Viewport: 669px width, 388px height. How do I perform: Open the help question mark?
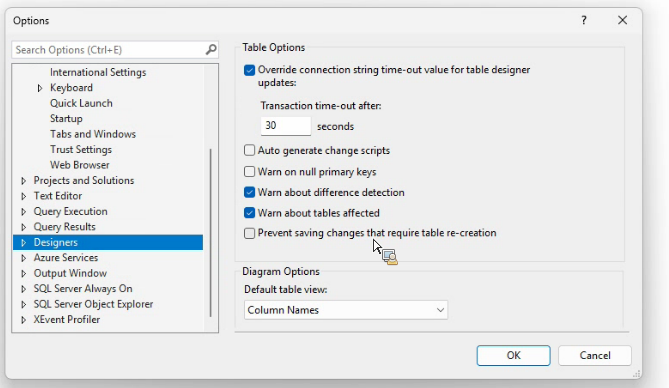point(584,20)
